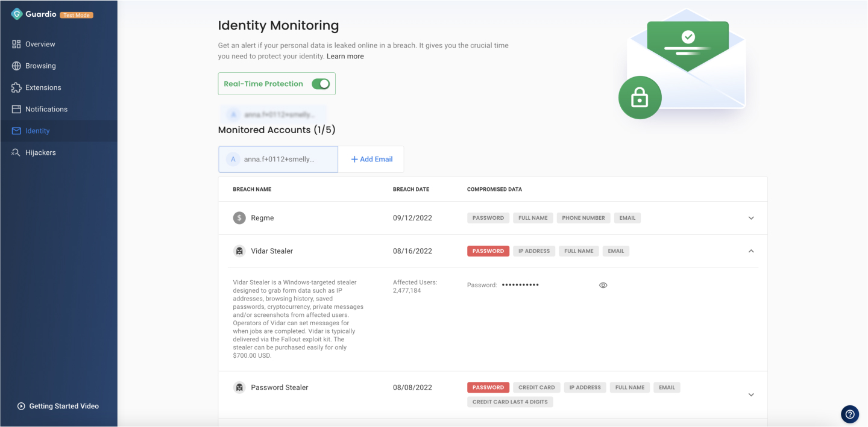Click the Vidar Stealer breach name
The image size is (868, 427).
click(272, 251)
